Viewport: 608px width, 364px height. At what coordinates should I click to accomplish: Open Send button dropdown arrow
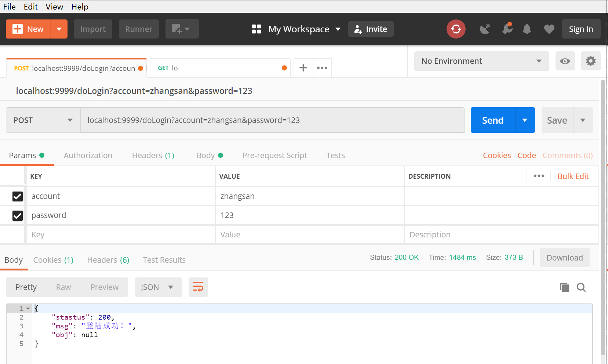pyautogui.click(x=525, y=120)
